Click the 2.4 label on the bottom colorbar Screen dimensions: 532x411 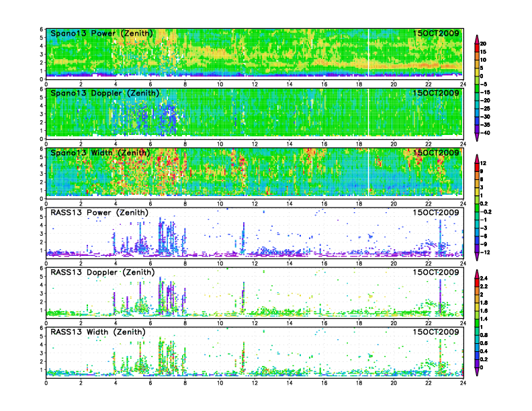pyautogui.click(x=484, y=279)
